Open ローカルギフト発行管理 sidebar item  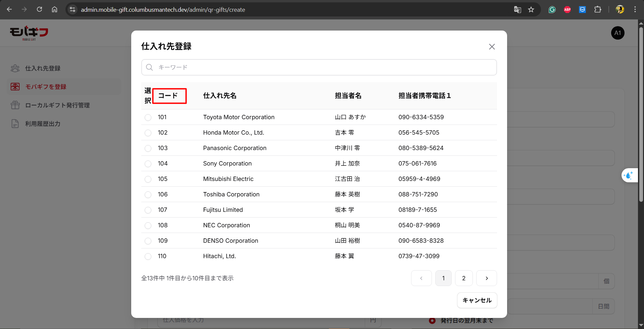coord(57,105)
